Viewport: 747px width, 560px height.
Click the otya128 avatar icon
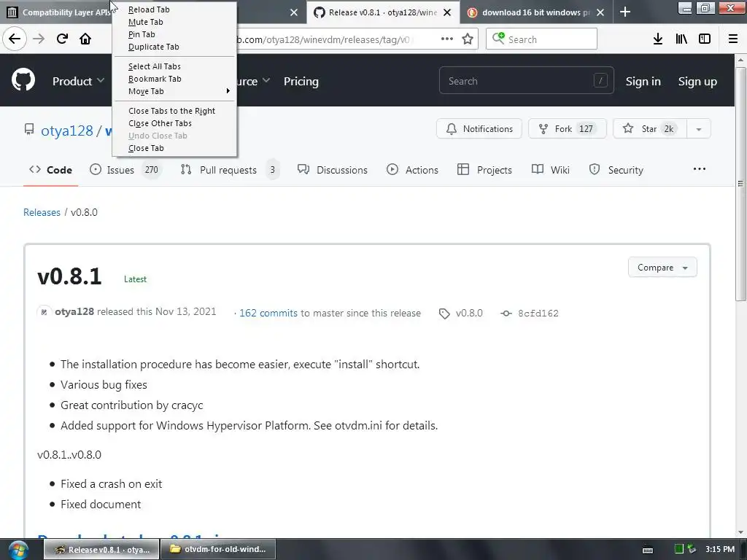coord(44,312)
